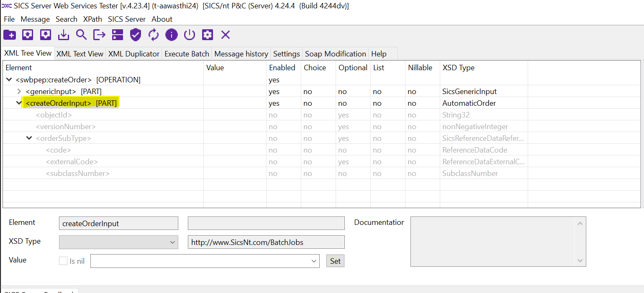
Task: Expand the genericInput element
Action: click(19, 91)
